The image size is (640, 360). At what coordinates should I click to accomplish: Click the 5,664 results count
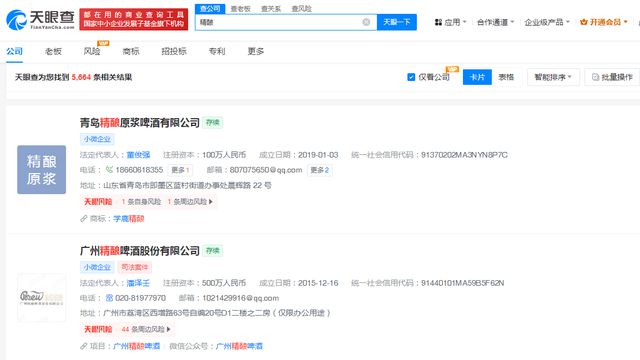coord(81,77)
